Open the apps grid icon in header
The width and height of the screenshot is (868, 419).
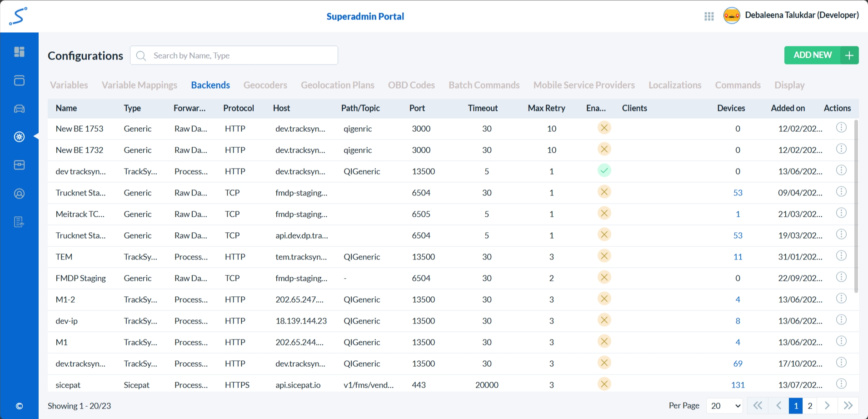pyautogui.click(x=709, y=16)
